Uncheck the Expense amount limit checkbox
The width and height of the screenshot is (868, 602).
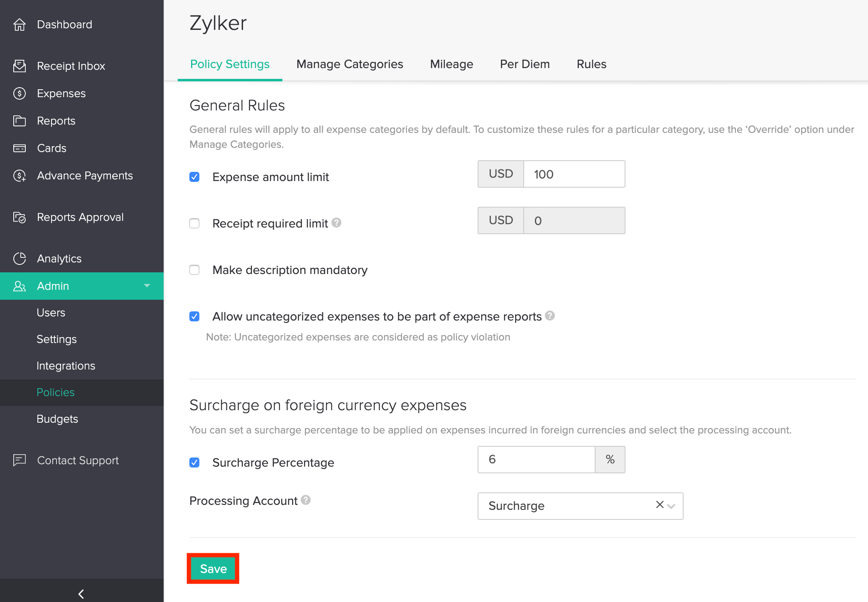[194, 177]
